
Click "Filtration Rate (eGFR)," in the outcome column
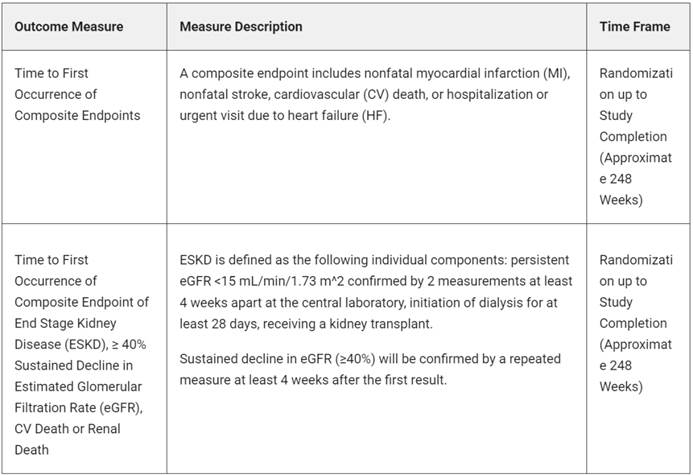click(80, 408)
